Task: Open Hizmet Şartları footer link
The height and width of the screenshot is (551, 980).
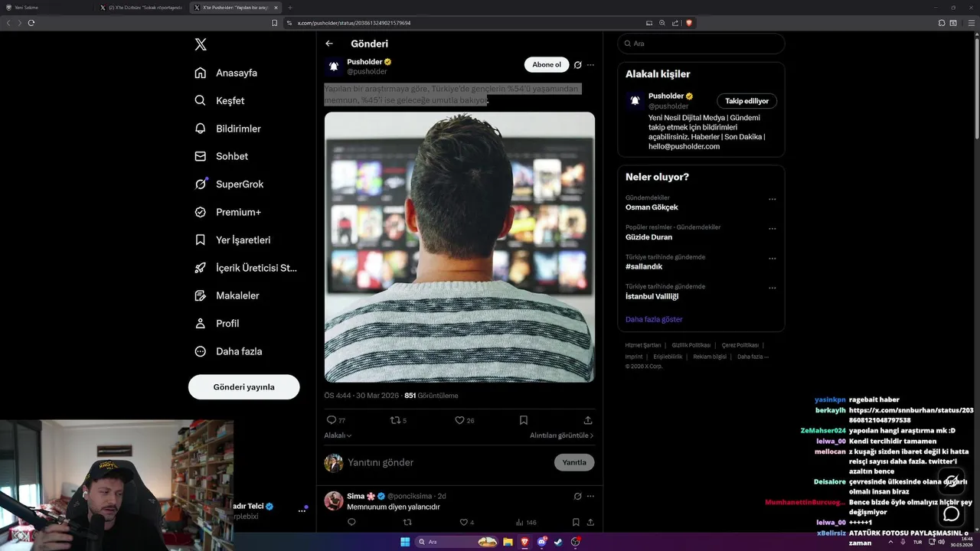Action: click(x=643, y=345)
